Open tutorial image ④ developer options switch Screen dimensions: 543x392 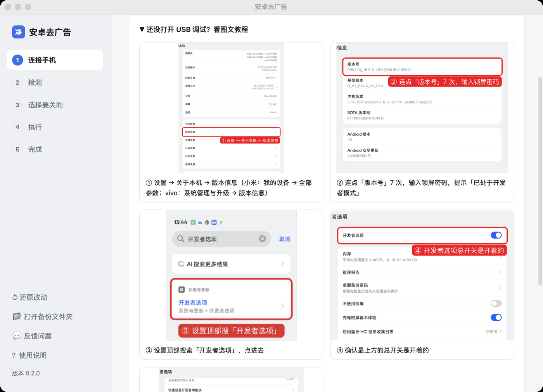click(x=422, y=275)
